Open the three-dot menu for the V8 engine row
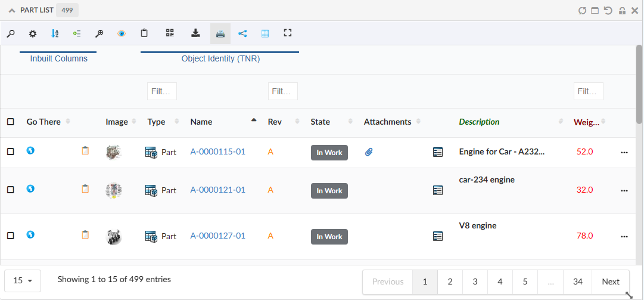Screen dimensions: 644x300 click(x=624, y=236)
